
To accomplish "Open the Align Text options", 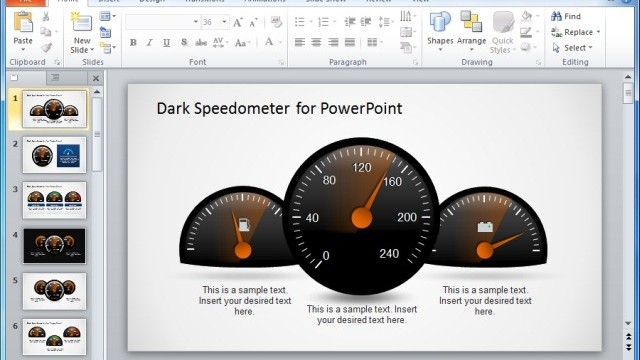I will pos(408,32).
